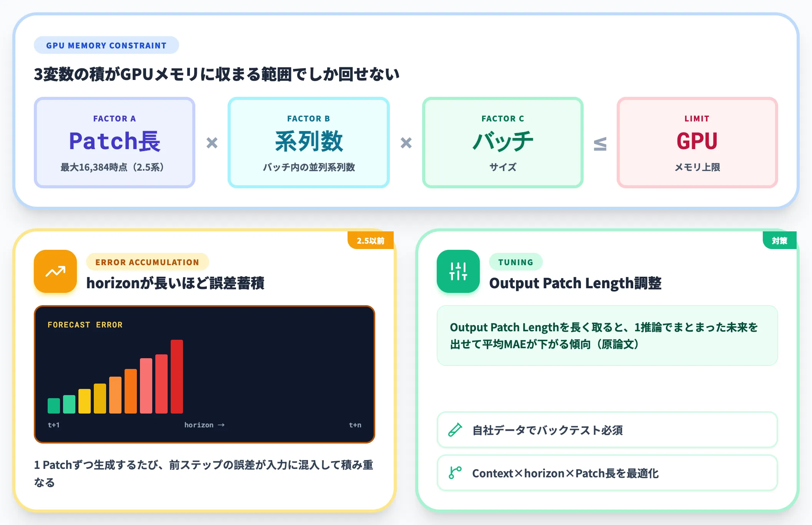Click the FORECAST ERROR chart label
812x525 pixels.
pos(85,325)
